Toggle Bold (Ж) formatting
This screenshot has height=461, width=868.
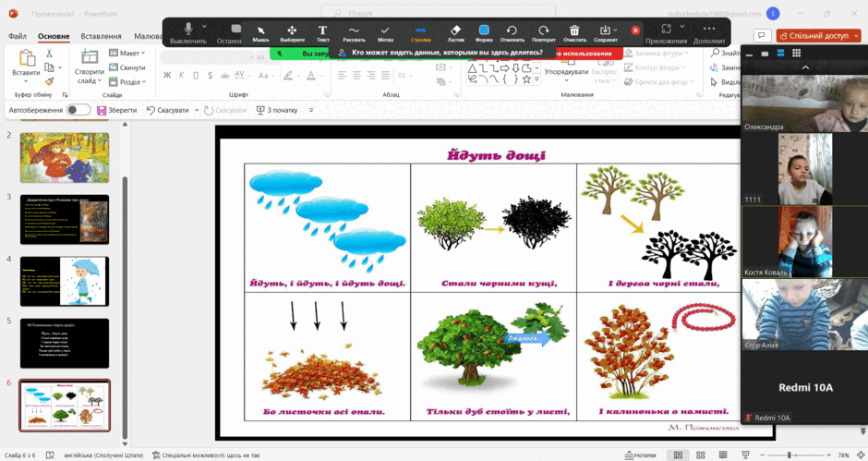(x=167, y=76)
